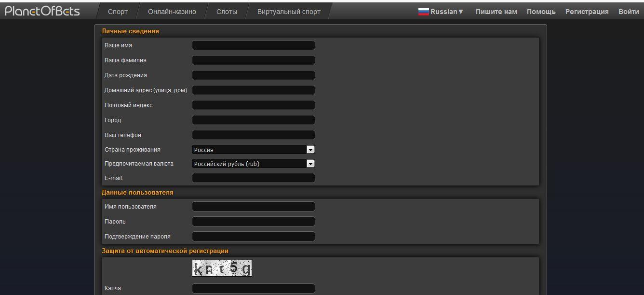This screenshot has height=295, width=644.
Task: Click the Пишите нам link
Action: [x=496, y=11]
